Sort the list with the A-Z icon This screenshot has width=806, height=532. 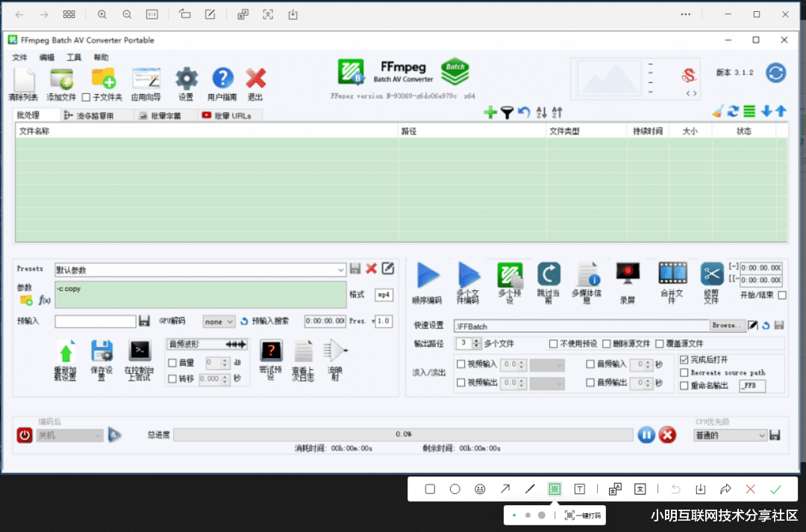(541, 112)
